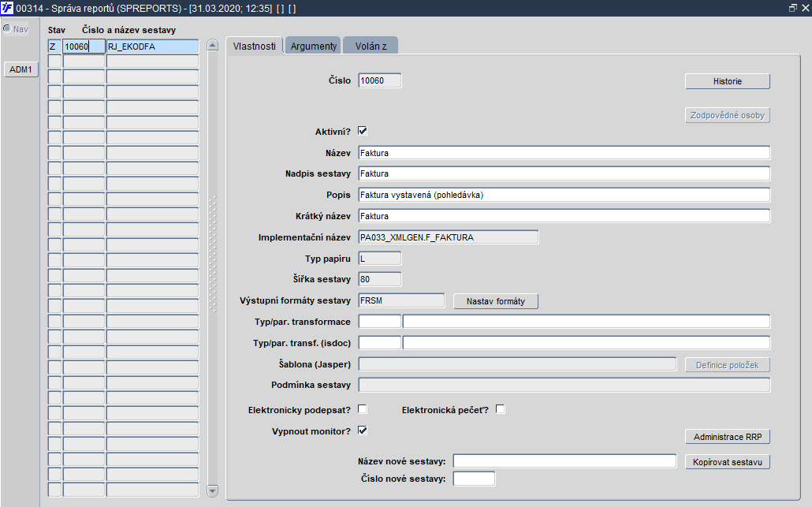Click the restore window icon in title bar
812x507 pixels.
pos(792,8)
